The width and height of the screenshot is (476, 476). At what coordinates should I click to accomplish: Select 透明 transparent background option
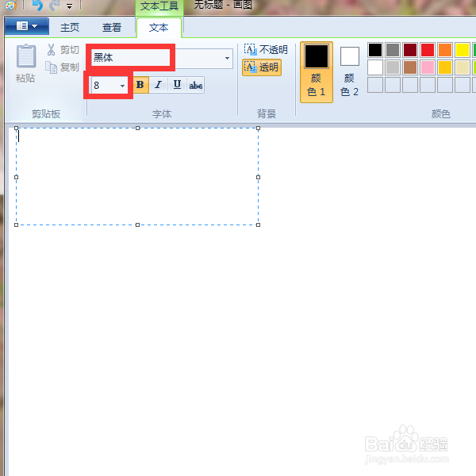point(262,67)
